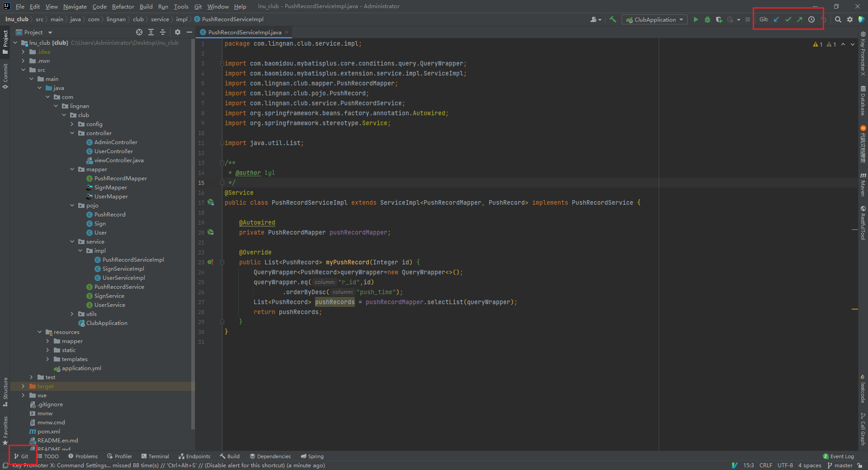Viewport: 868px width, 470px height.
Task: Open Project panel options gear
Action: tap(178, 32)
